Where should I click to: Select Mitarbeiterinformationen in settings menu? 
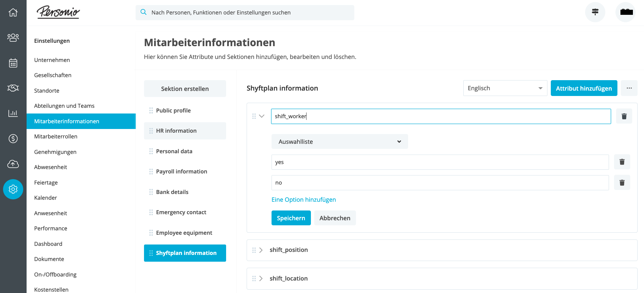click(x=81, y=121)
